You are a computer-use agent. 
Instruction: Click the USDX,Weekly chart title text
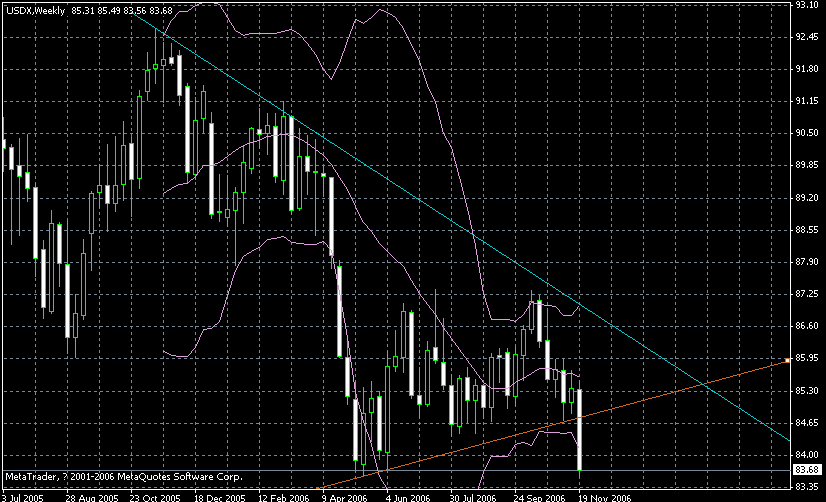[x=35, y=11]
